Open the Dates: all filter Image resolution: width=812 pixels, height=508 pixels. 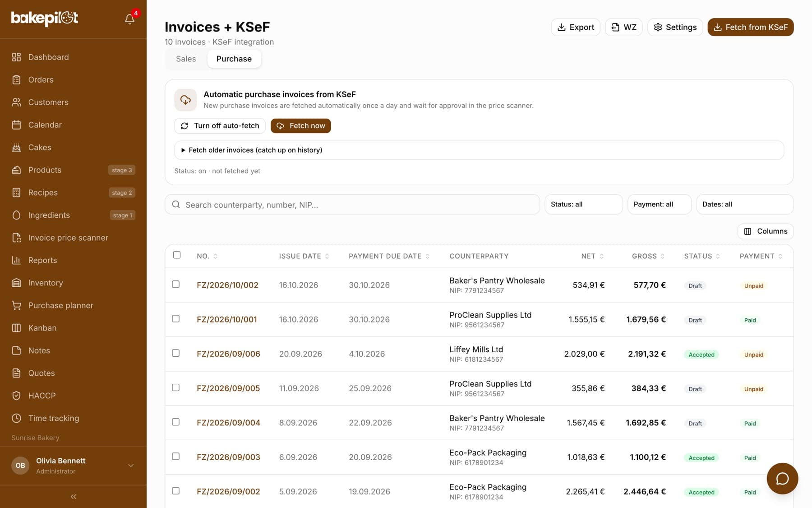pyautogui.click(x=744, y=204)
